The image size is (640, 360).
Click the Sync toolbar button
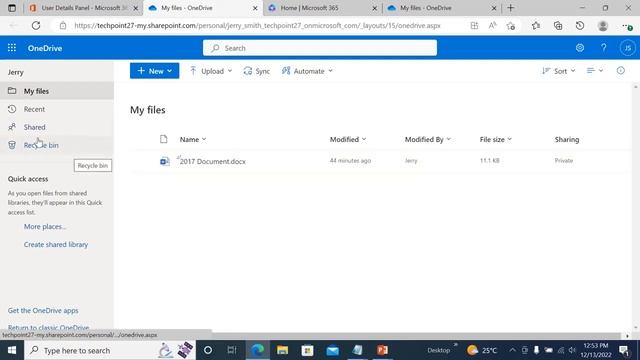click(256, 71)
